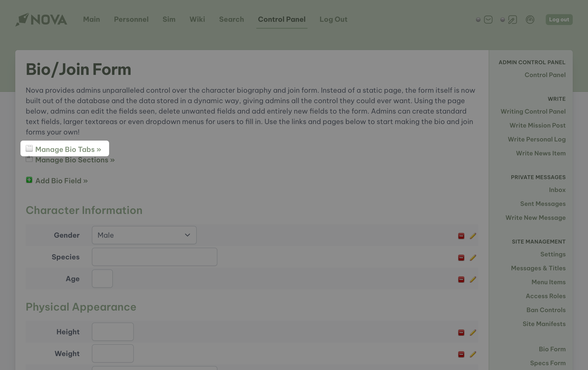Viewport: 588px width, 370px height.
Task: Go to the Main menu item
Action: 91,19
